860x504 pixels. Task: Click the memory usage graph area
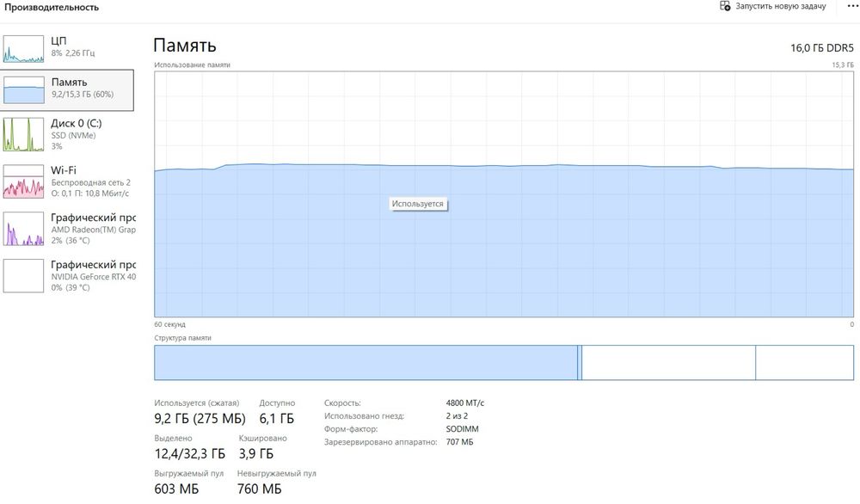(503, 194)
